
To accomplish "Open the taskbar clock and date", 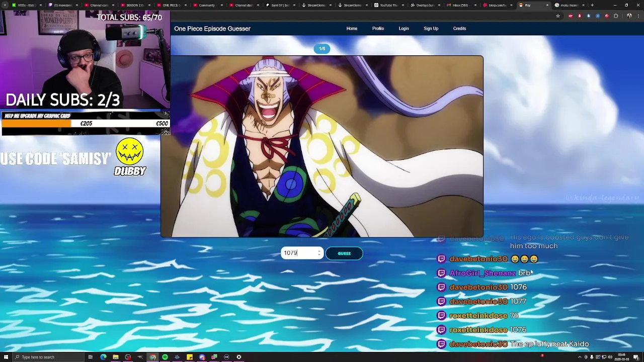I will pyautogui.click(x=622, y=357).
